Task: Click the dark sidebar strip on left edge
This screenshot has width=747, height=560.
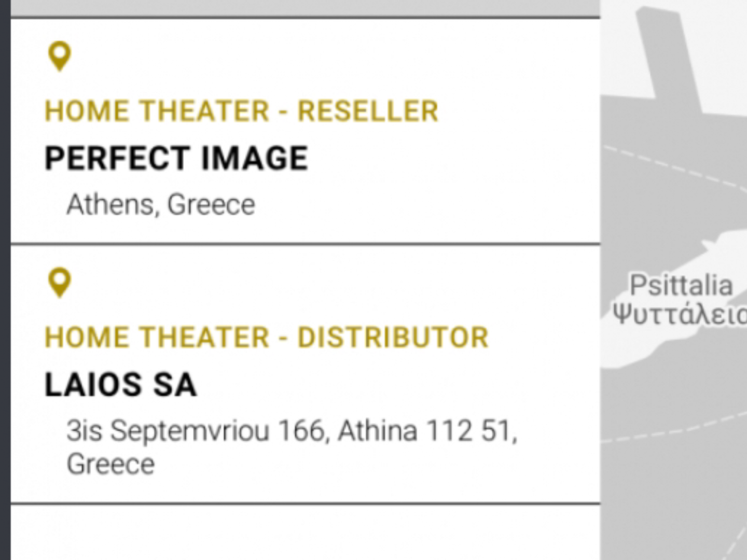Action: [x=5, y=280]
